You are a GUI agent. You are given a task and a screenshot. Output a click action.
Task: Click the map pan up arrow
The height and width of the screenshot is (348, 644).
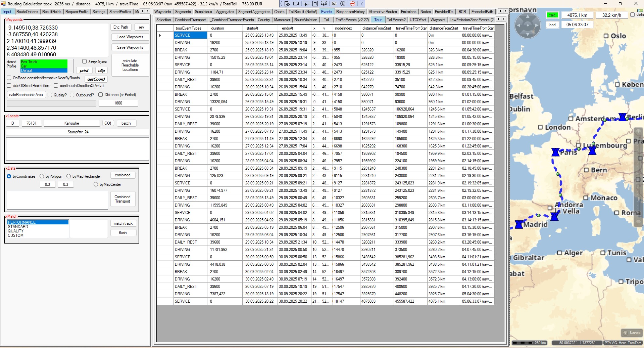pos(528,17)
